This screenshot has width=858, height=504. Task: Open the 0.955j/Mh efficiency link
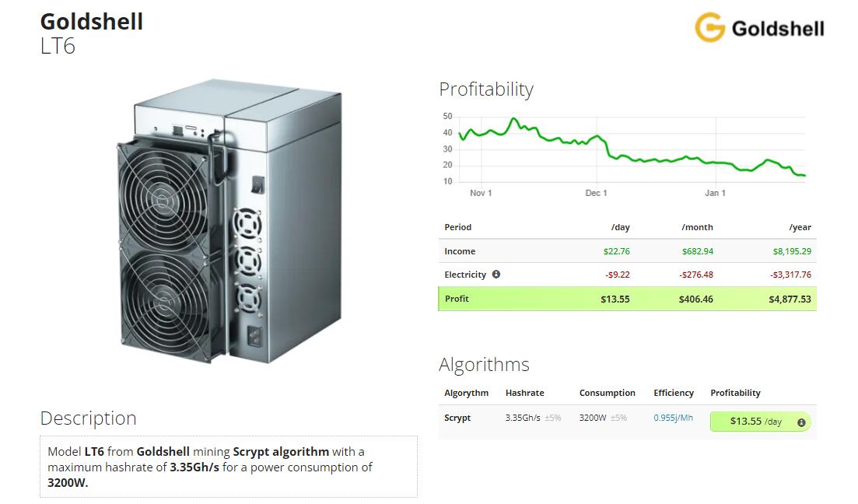(673, 418)
